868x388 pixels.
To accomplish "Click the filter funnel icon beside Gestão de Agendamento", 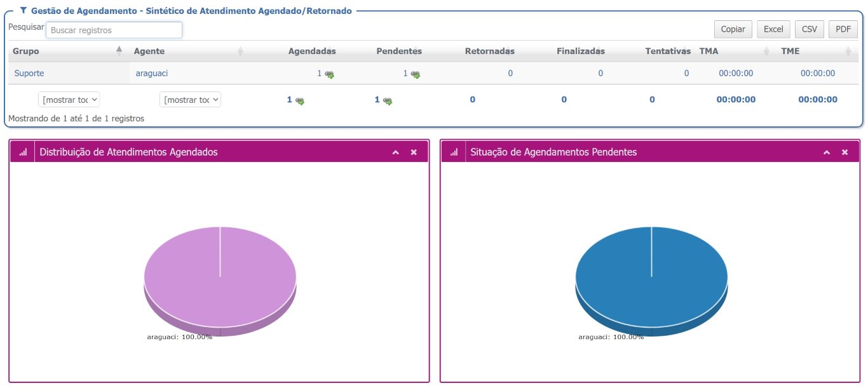I will pos(24,11).
